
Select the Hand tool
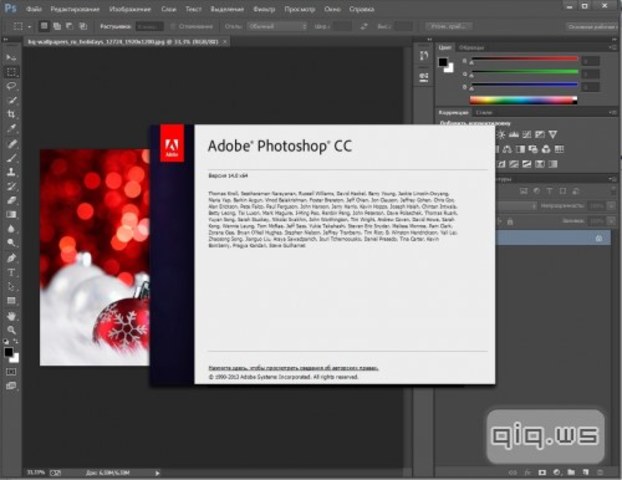pos(11,316)
